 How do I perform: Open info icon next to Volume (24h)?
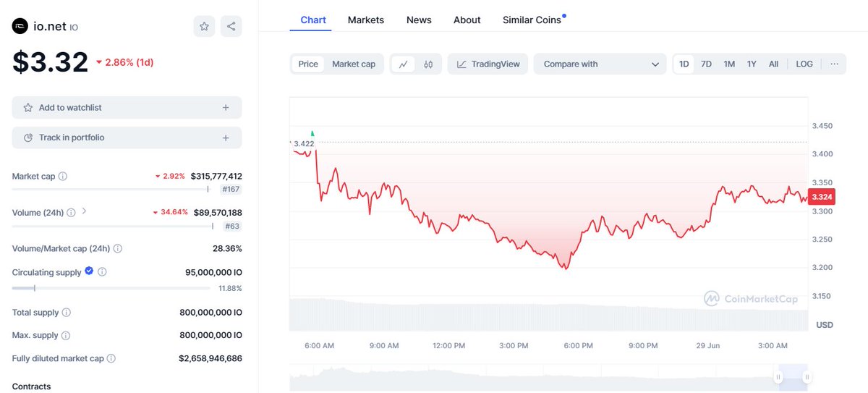point(71,212)
